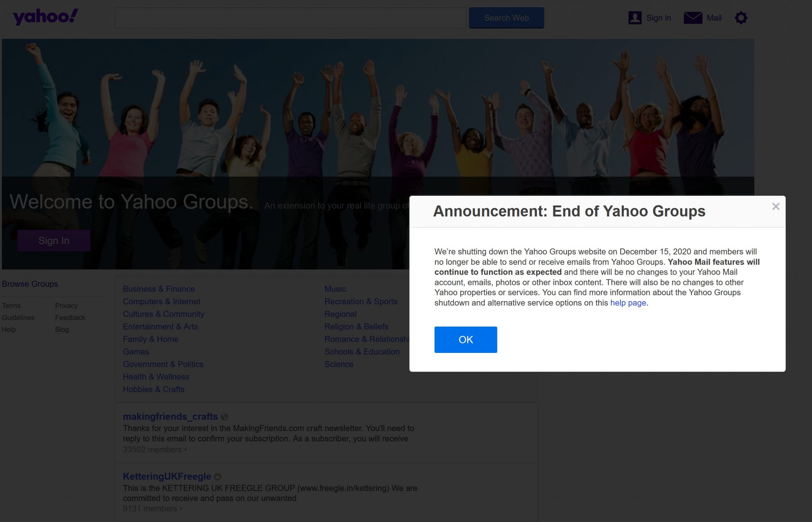This screenshot has width=812, height=522.
Task: Click inside the search input field
Action: coord(290,18)
